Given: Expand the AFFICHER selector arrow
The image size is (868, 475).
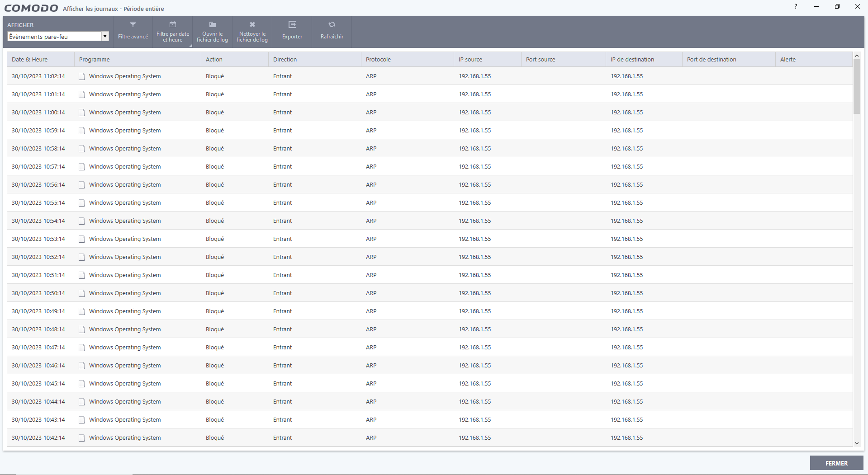Looking at the screenshot, I should point(105,36).
